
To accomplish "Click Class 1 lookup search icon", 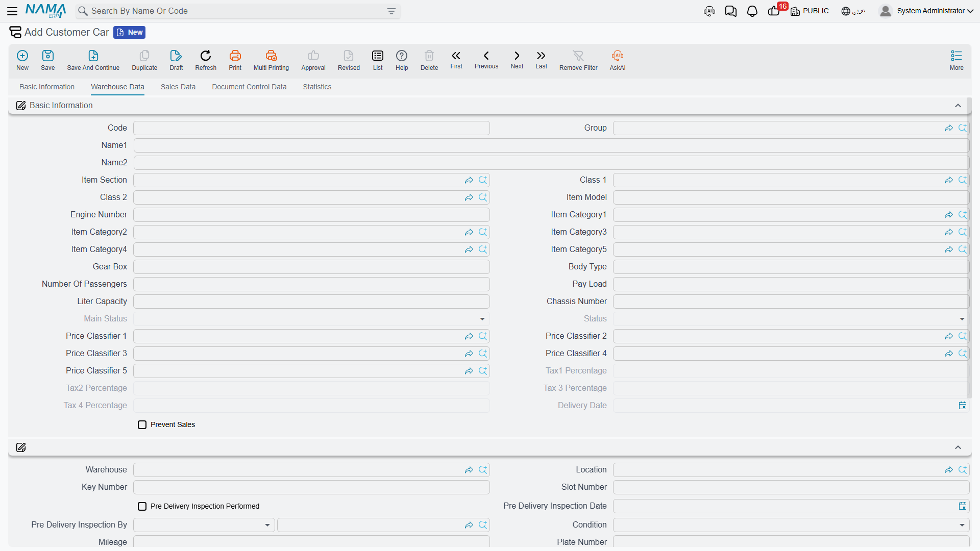I will (x=963, y=180).
